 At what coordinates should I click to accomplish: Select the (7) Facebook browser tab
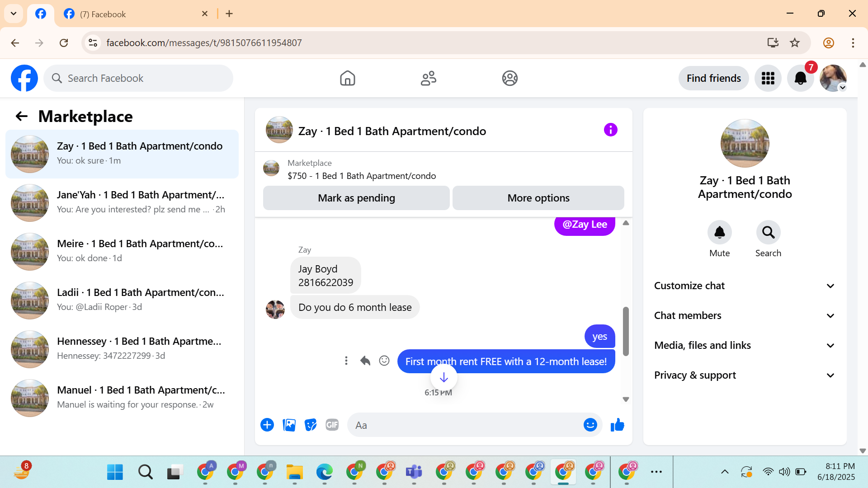[135, 14]
